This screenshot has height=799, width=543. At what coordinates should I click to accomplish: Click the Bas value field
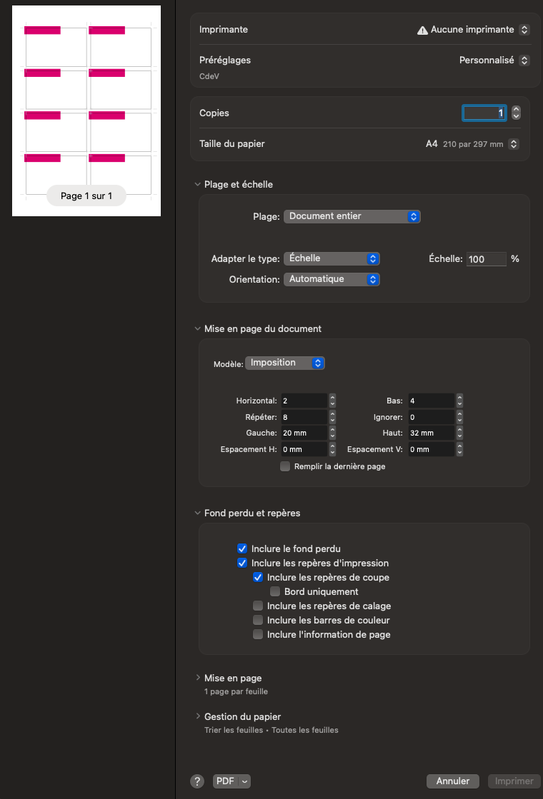431,401
